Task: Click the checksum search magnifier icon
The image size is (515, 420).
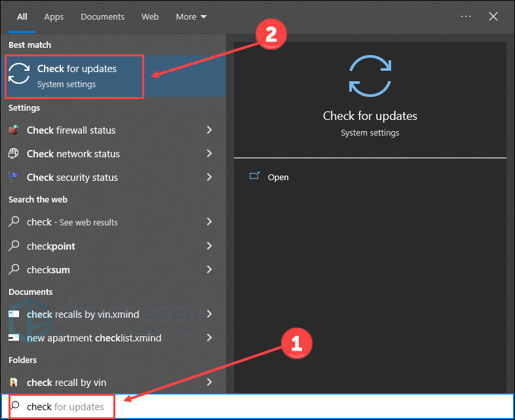Action: click(14, 270)
